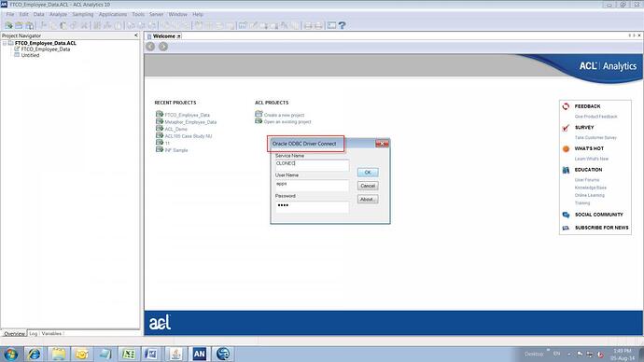Click the Education books icon

coord(566,170)
